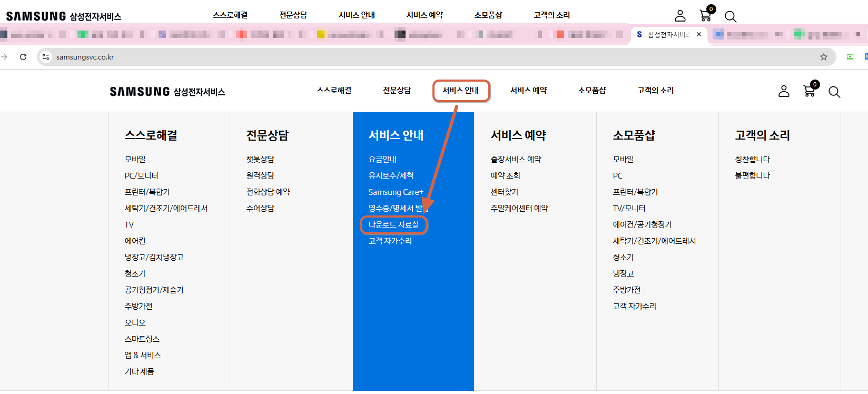
Task: Start 챗봇상담 under 전문상담
Action: [260, 159]
